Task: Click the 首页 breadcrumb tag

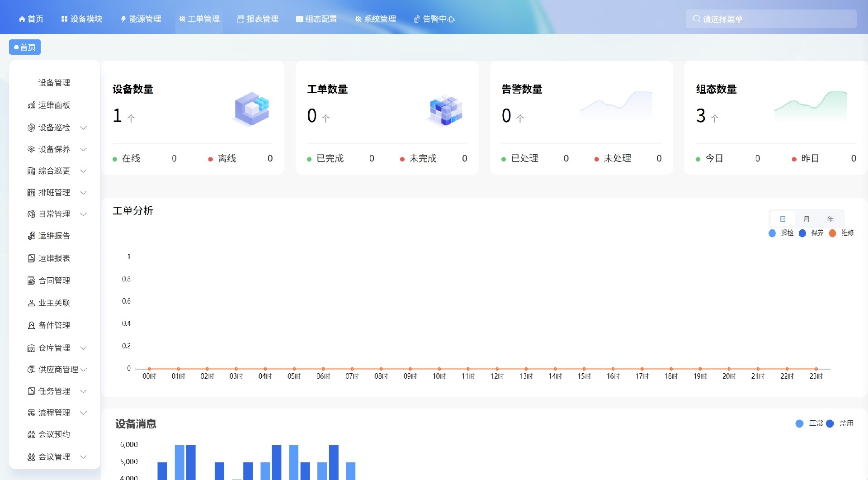Action: pyautogui.click(x=25, y=47)
